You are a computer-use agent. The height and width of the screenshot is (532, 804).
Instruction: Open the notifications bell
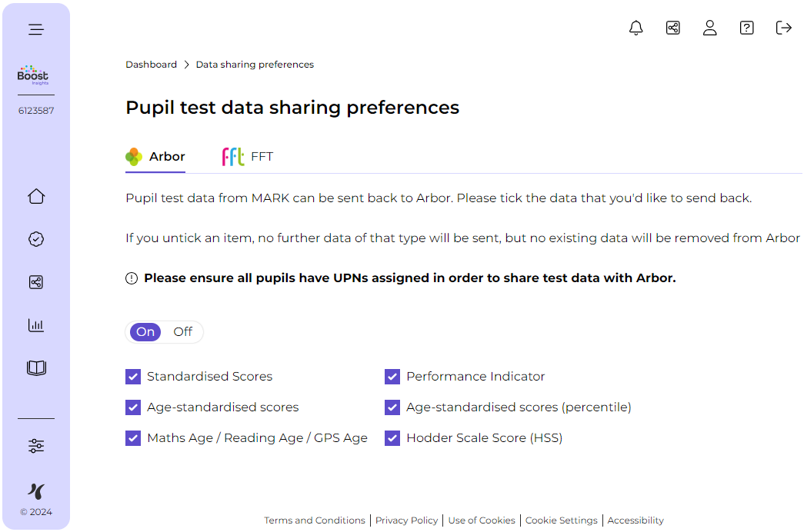636,28
